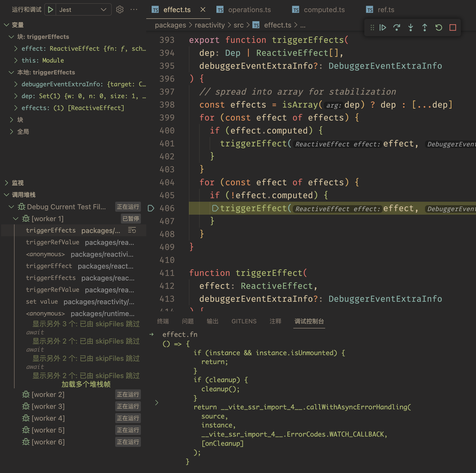Click the Step Into debug icon
The image size is (476, 473).
[411, 28]
